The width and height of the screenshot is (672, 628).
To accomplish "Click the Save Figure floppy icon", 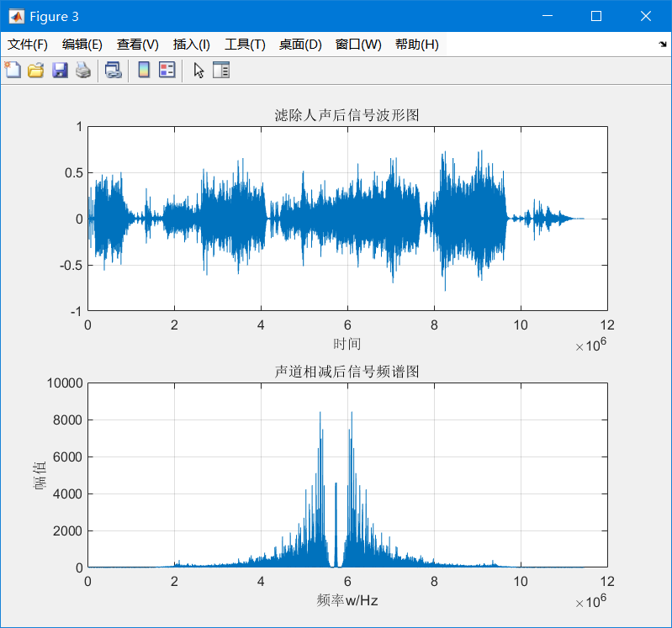I will pos(60,70).
